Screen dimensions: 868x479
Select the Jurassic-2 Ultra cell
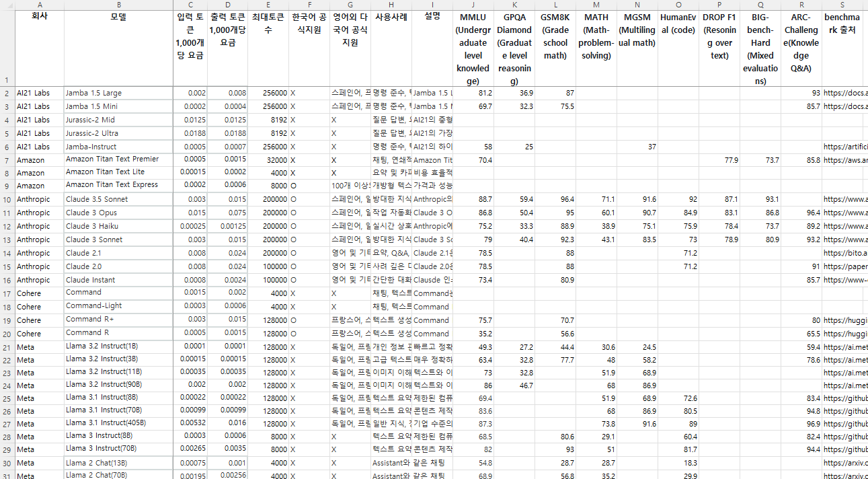[118, 133]
